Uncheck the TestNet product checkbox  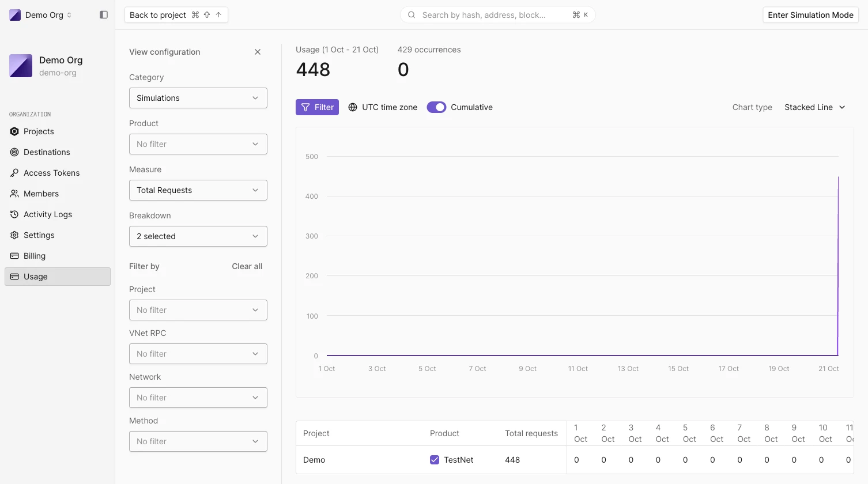(435, 460)
